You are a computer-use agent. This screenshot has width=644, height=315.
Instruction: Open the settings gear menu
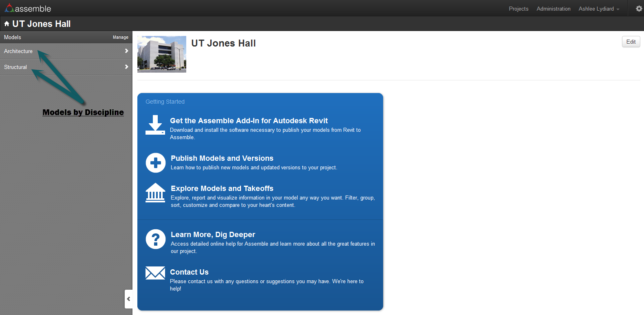point(639,9)
